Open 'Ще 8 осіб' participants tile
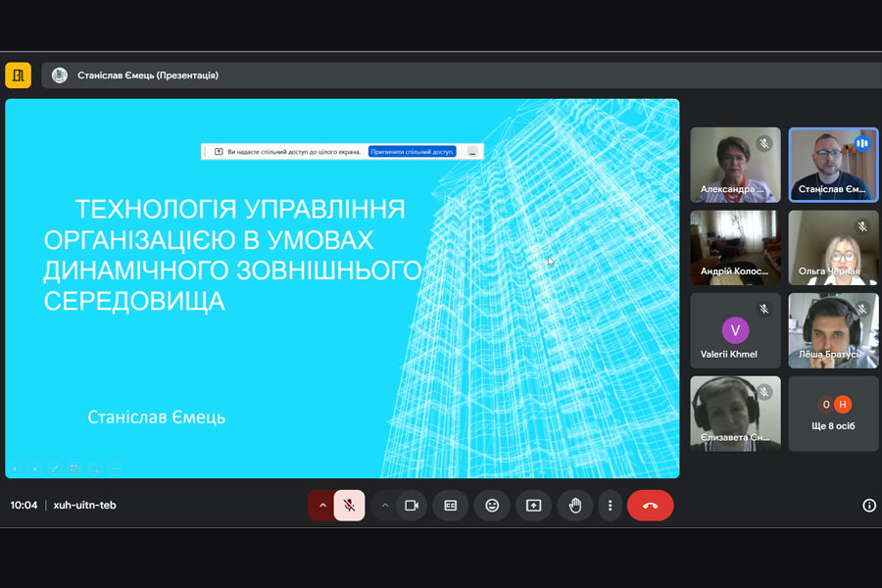Image resolution: width=882 pixels, height=588 pixels. [x=833, y=414]
